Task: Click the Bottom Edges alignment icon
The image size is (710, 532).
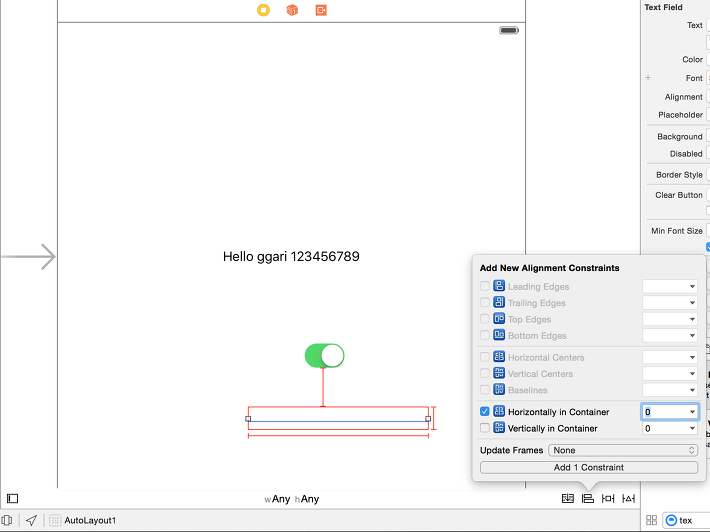Action: [499, 335]
